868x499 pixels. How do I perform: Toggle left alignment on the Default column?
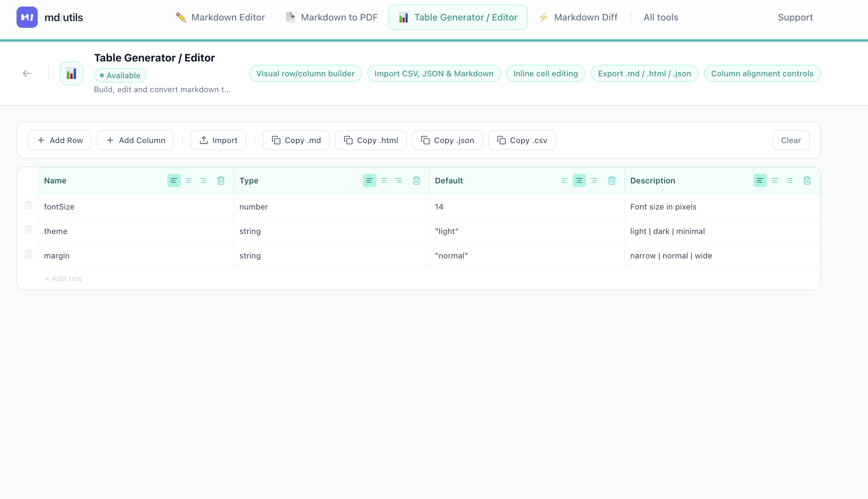(x=564, y=180)
